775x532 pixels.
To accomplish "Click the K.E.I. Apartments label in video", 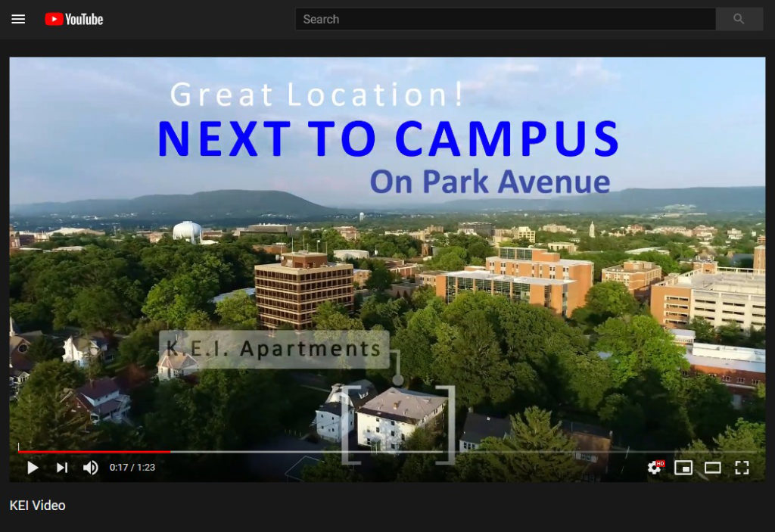I will click(274, 349).
